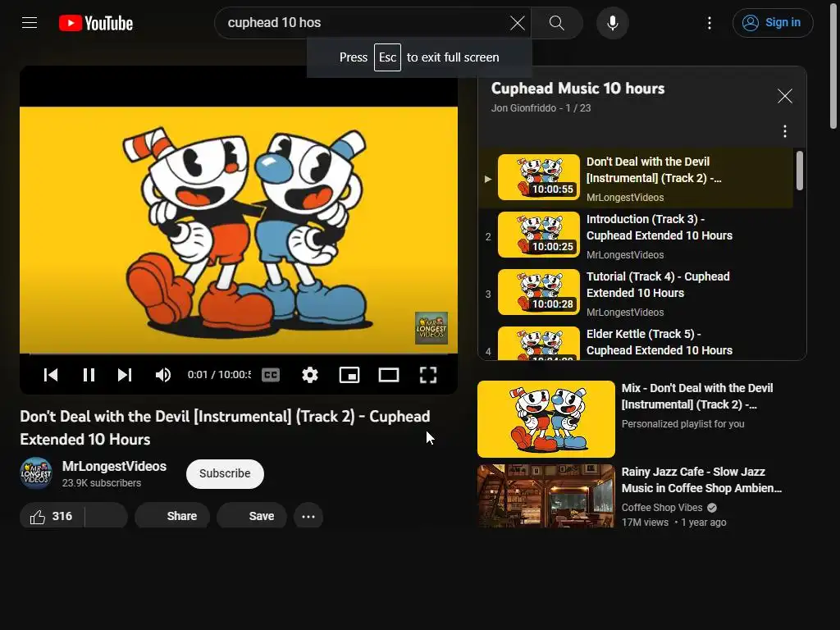
Task: Click the Share button
Action: pos(172,516)
